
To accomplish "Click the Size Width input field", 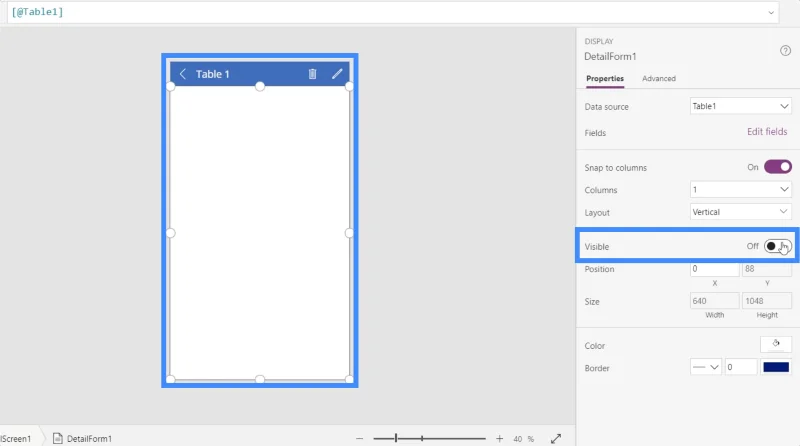I will pyautogui.click(x=714, y=301).
